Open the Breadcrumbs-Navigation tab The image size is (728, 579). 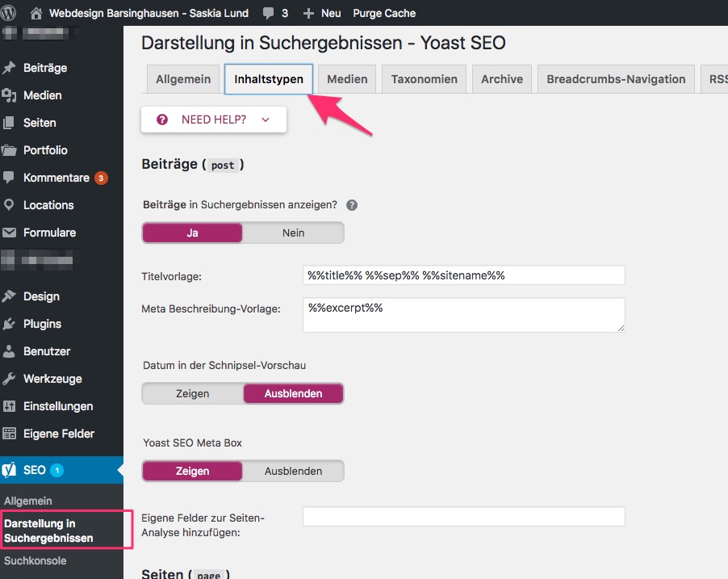coord(615,79)
